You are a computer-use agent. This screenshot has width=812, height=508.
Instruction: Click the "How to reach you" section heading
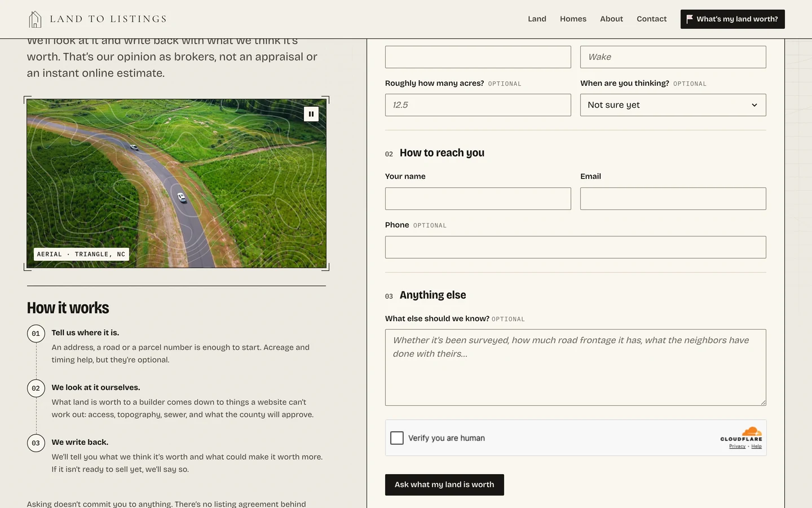coord(442,153)
